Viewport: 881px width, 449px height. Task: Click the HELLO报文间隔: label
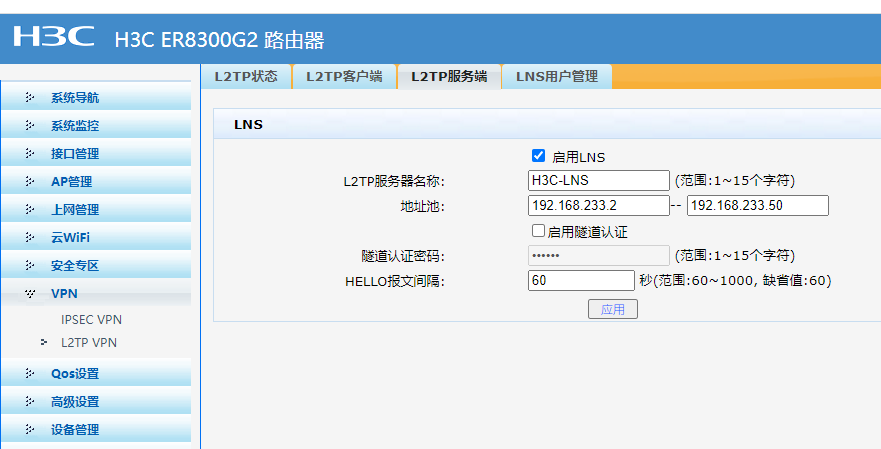[395, 282]
